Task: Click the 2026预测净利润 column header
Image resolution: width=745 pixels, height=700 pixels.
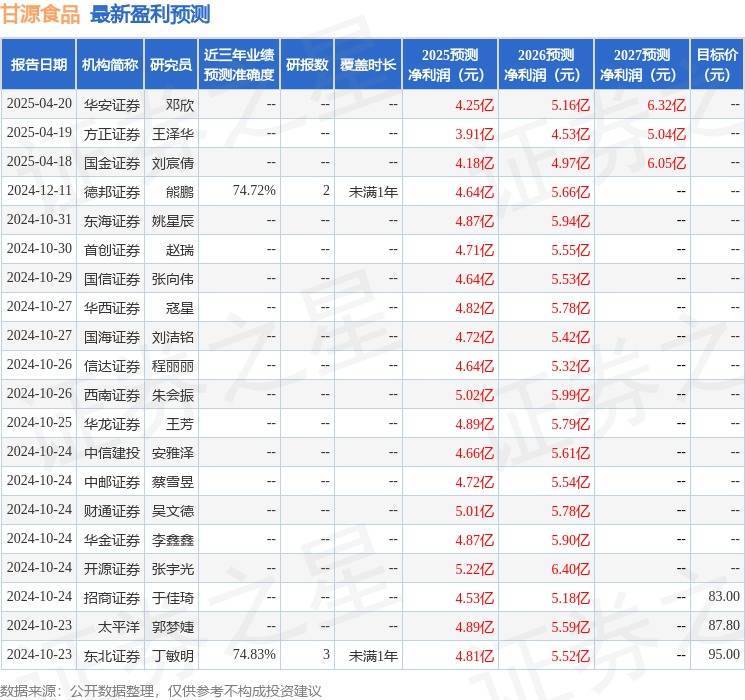Action: pyautogui.click(x=546, y=65)
